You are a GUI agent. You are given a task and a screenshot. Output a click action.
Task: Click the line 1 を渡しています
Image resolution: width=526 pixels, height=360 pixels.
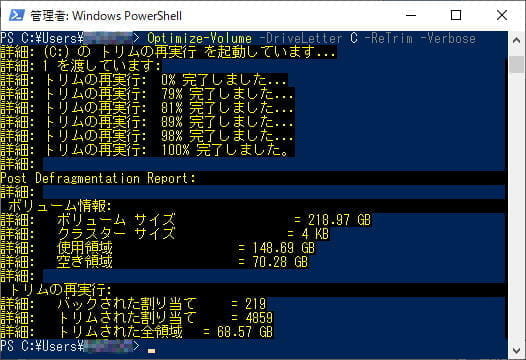(81, 66)
